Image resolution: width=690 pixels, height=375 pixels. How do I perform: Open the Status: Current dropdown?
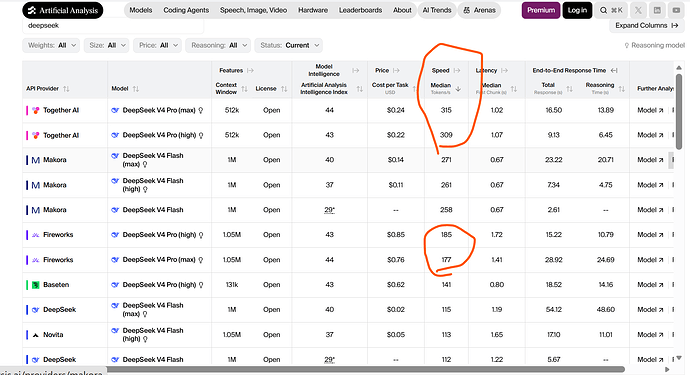pyautogui.click(x=289, y=45)
